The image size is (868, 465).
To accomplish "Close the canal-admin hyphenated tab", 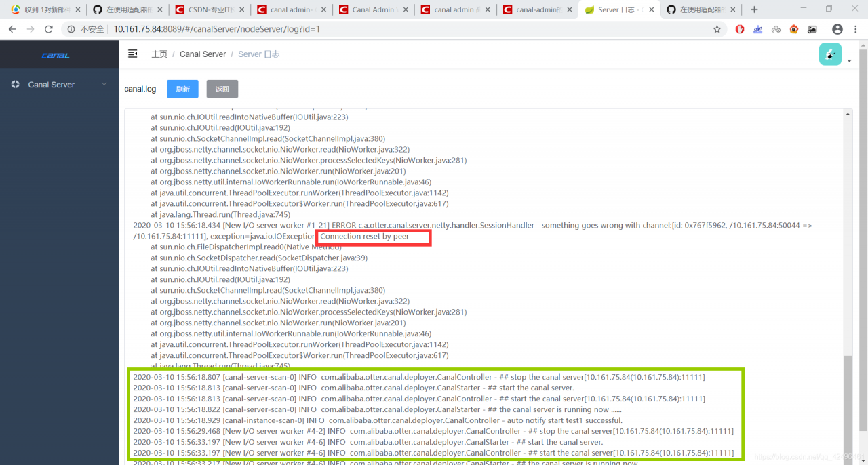I will tap(569, 10).
